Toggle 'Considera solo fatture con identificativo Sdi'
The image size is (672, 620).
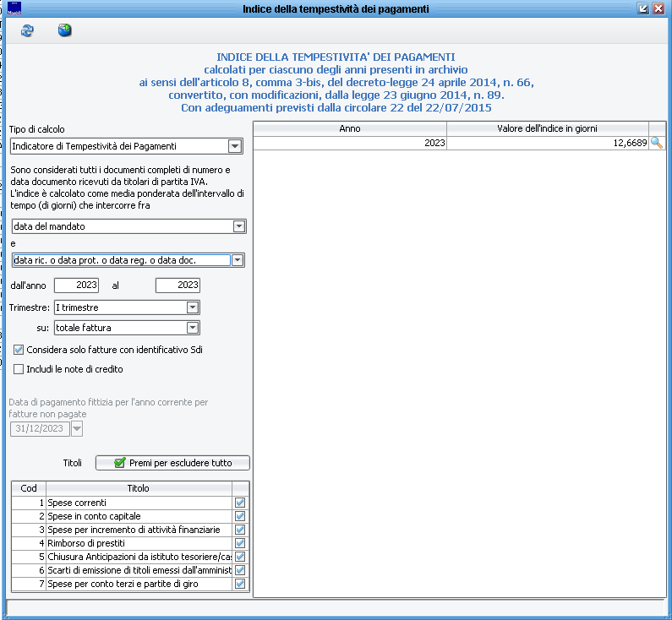[x=19, y=349]
